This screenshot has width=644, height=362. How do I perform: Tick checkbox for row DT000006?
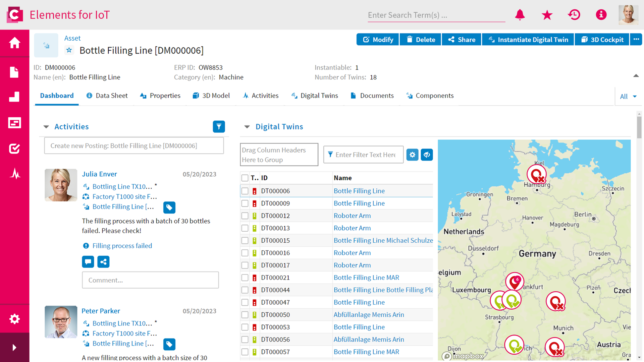[x=245, y=191]
